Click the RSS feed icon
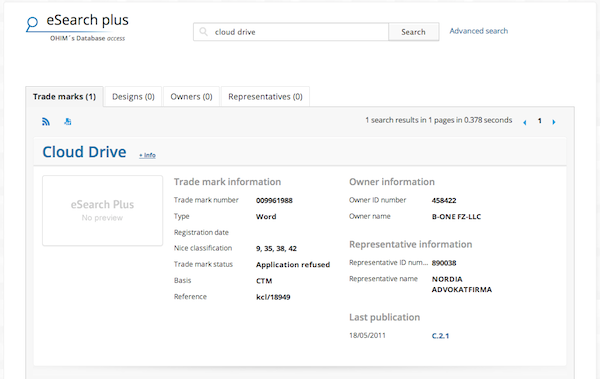 point(46,122)
